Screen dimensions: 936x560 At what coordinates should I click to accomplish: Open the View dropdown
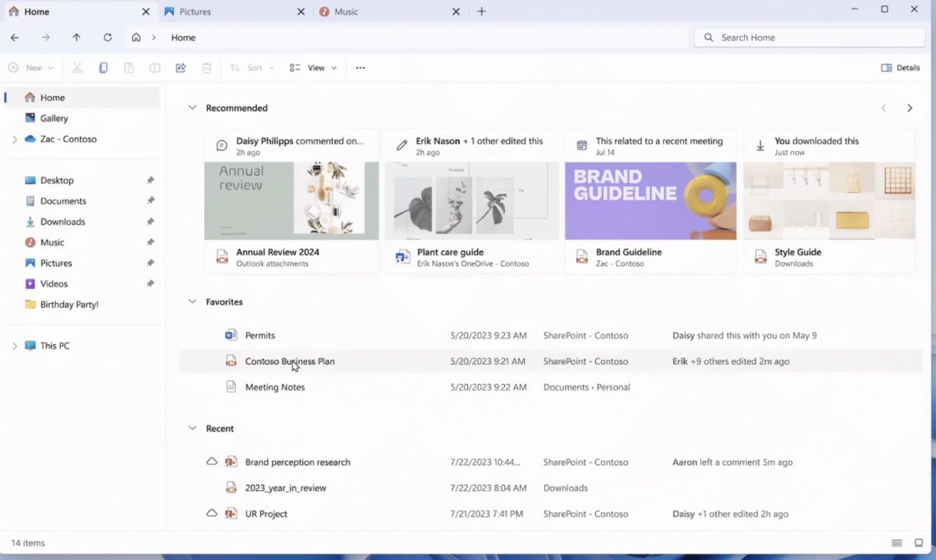point(313,67)
